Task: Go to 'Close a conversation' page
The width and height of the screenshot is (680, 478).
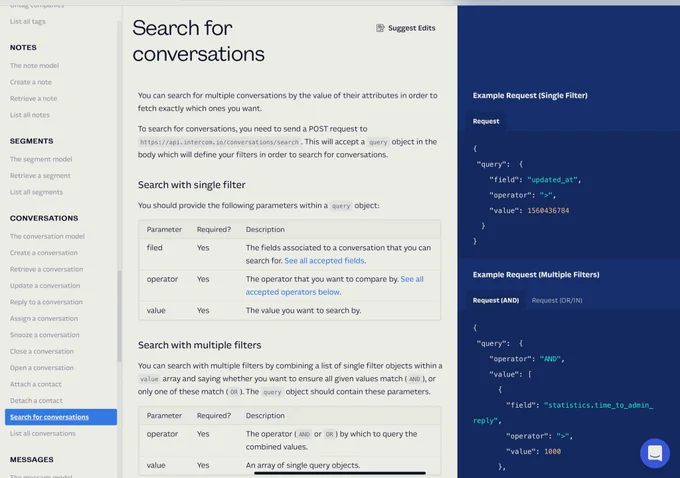Action: pyautogui.click(x=42, y=352)
